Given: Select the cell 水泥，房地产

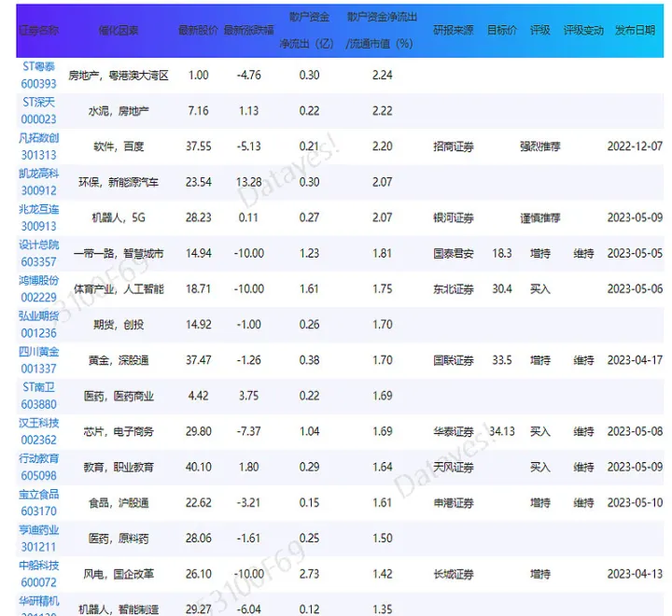Looking at the screenshot, I should tap(119, 111).
